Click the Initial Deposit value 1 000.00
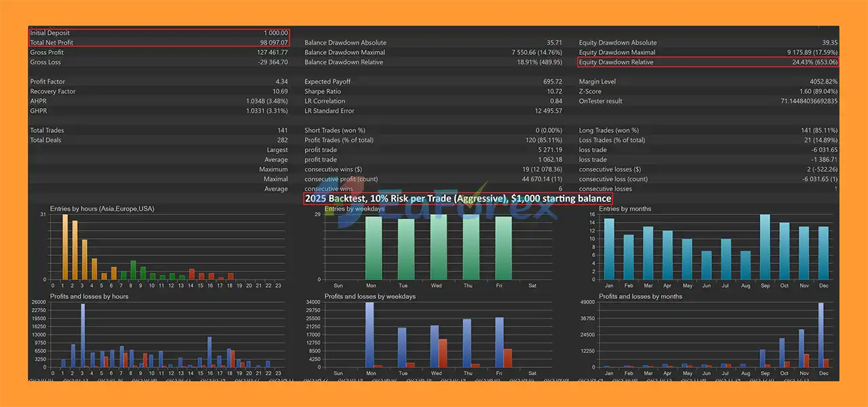 pyautogui.click(x=275, y=33)
